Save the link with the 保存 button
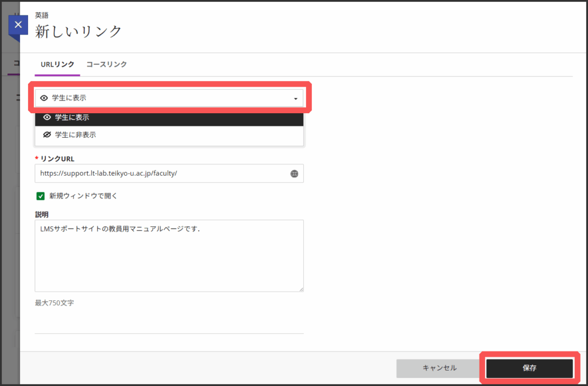 (529, 368)
